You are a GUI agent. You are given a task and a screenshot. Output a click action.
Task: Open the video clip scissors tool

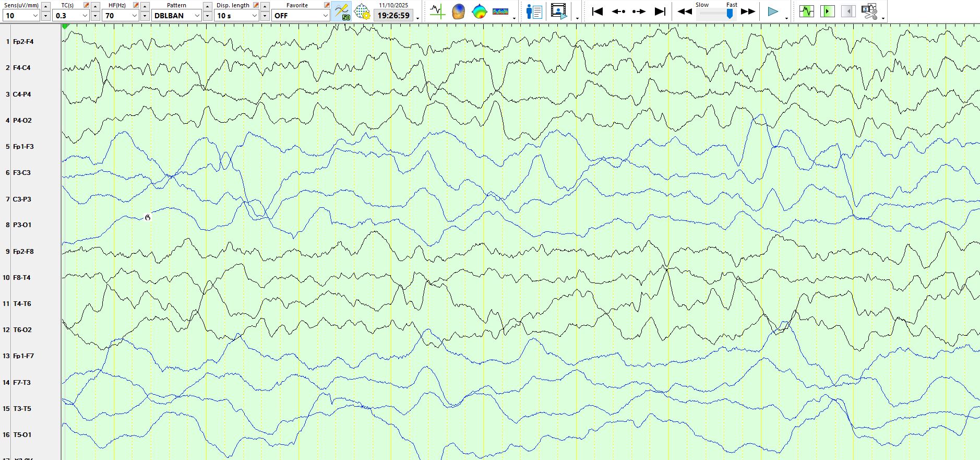click(x=869, y=11)
